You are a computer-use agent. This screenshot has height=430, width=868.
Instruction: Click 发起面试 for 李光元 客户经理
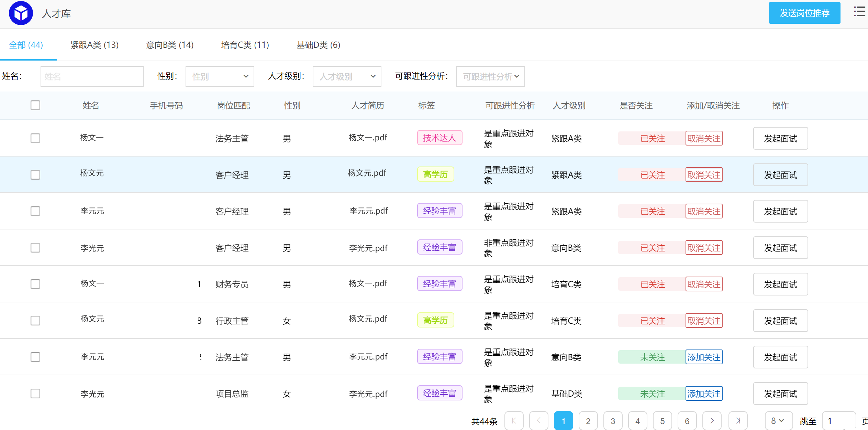point(781,248)
